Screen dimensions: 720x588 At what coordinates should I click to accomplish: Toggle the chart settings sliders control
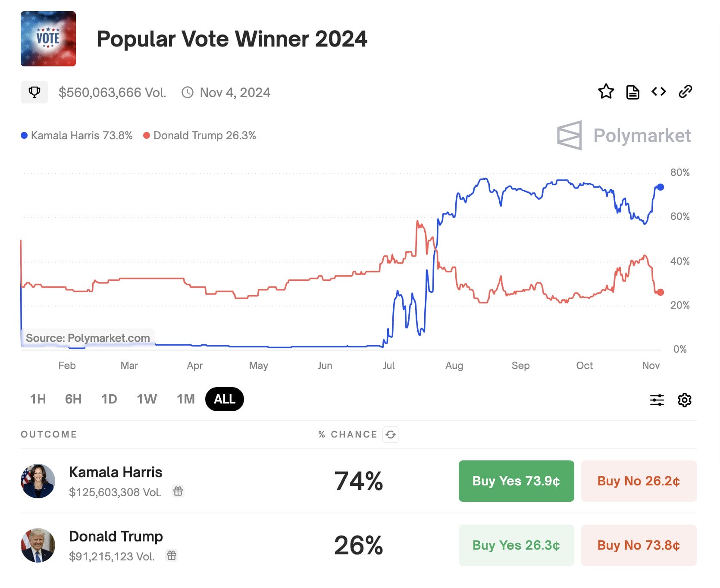tap(657, 400)
